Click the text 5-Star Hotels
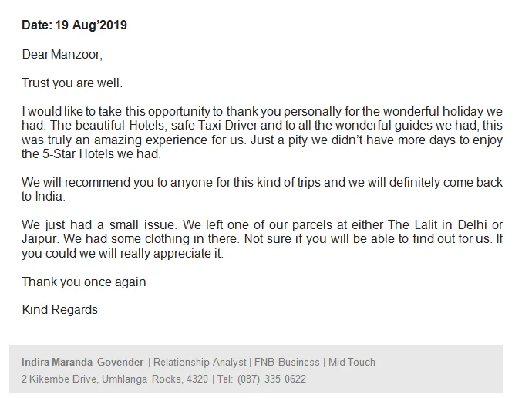Image resolution: width=532 pixels, height=398 pixels. (x=78, y=153)
